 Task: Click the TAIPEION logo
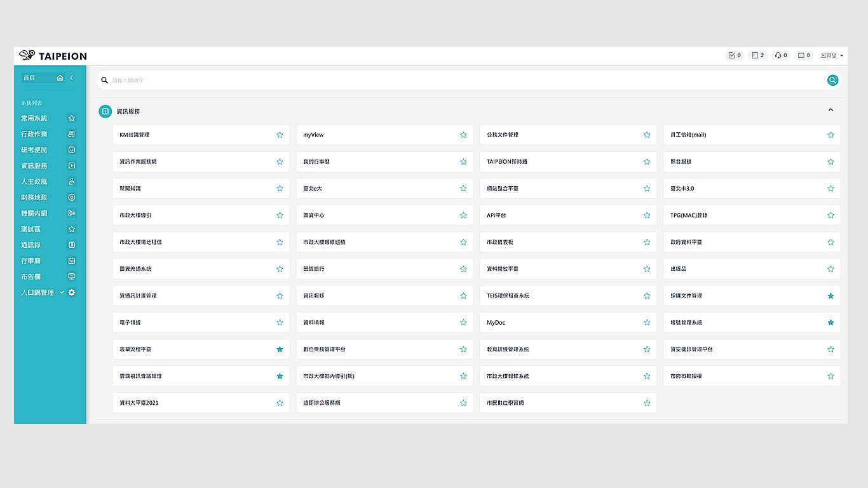[x=53, y=56]
